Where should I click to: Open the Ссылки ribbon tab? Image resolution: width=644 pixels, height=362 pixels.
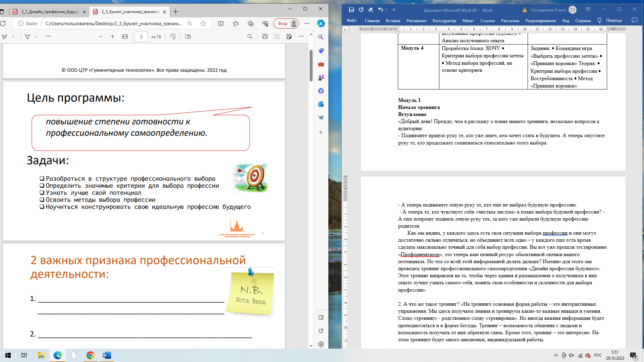487,20
